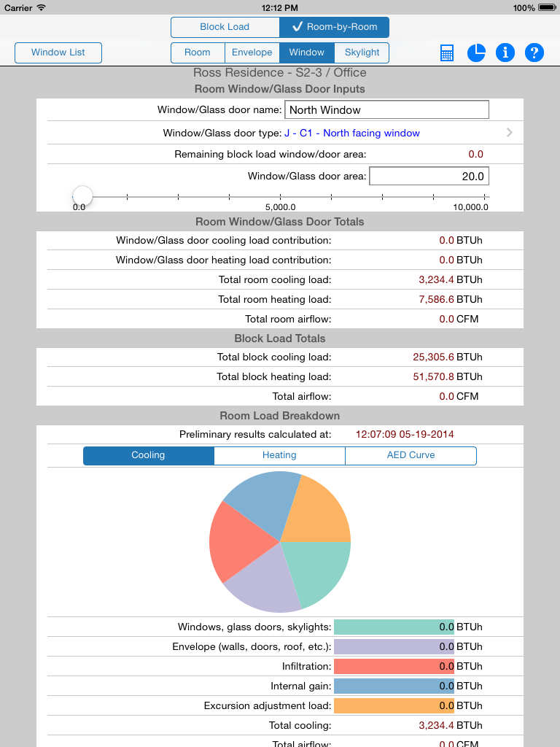Show Heating breakdown segment

(x=279, y=455)
